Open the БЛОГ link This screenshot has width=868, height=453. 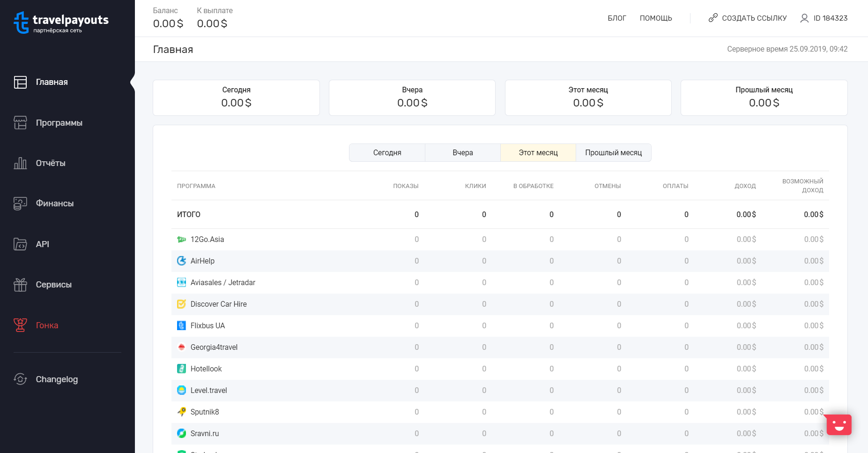617,18
